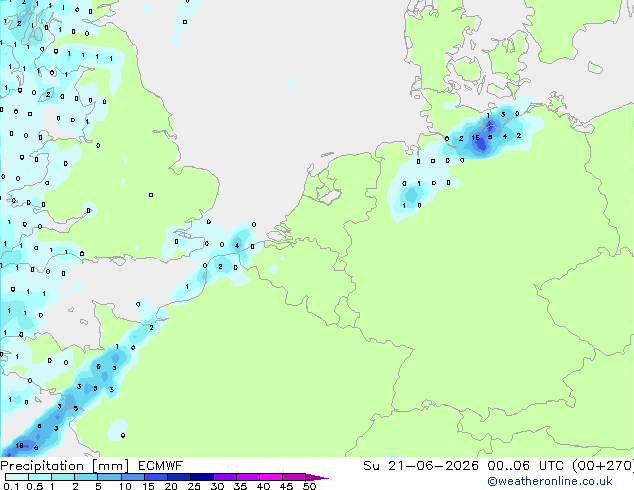Click the blue 15–20 mm legend swatch
Screen dimensions: 634x490
156,477
